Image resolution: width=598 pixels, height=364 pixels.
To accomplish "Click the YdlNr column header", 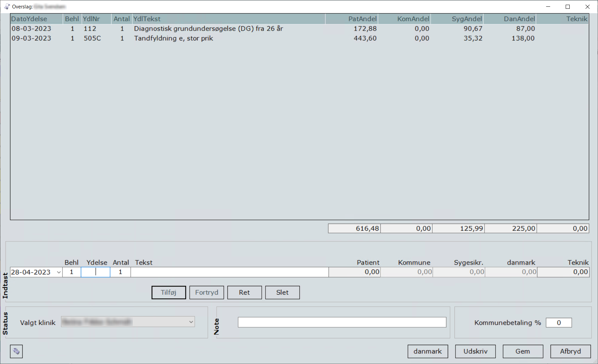I will (97, 19).
